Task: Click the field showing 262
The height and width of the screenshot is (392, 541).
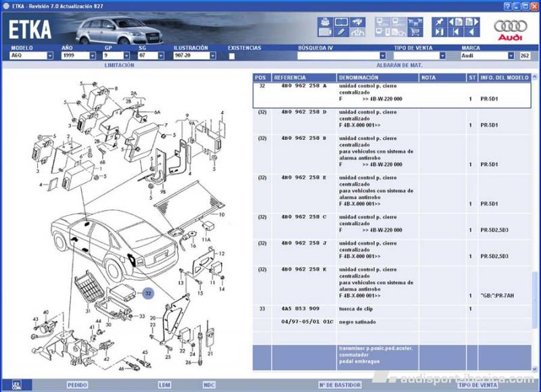Action: 525,55
